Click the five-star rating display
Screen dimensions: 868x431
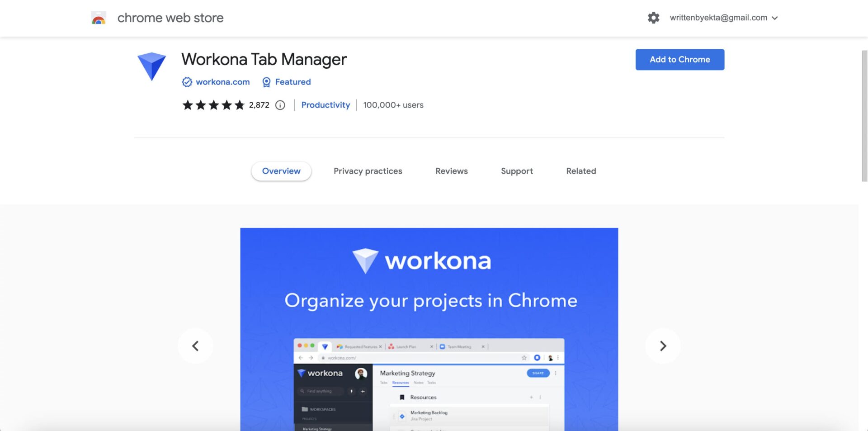pyautogui.click(x=213, y=105)
